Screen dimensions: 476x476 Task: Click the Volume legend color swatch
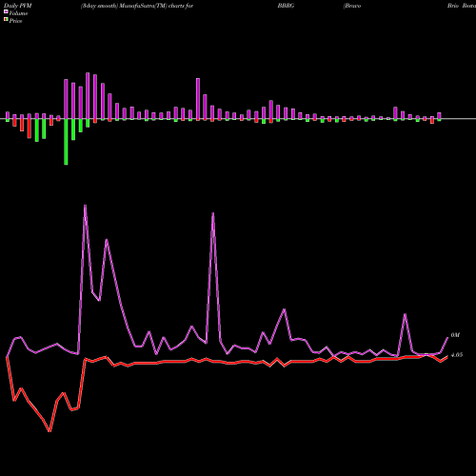6,11
